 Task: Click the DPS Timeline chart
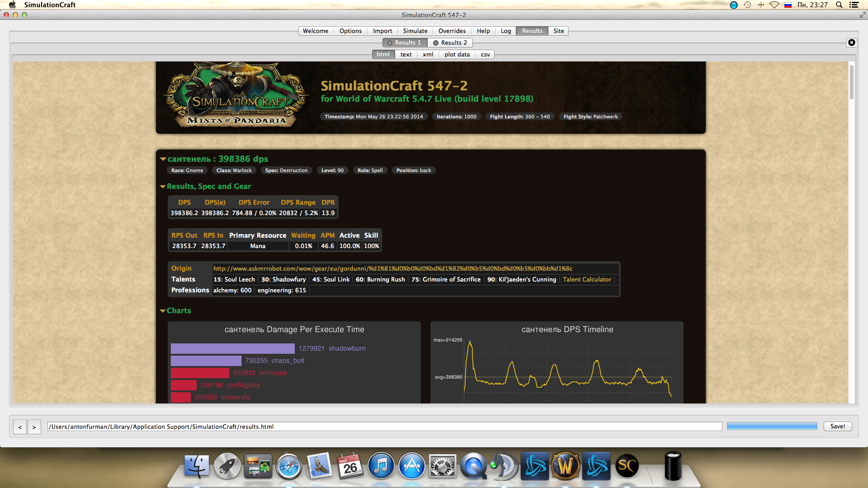[557, 362]
